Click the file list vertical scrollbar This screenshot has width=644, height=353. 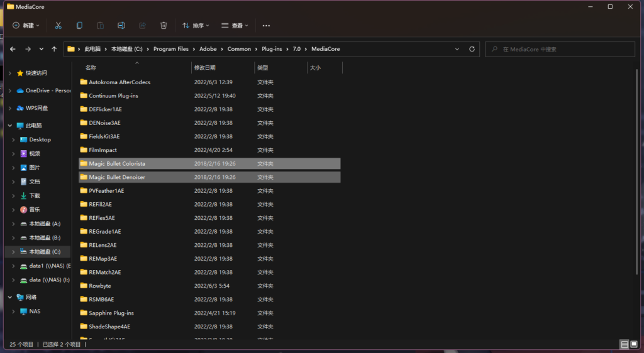pos(637,172)
